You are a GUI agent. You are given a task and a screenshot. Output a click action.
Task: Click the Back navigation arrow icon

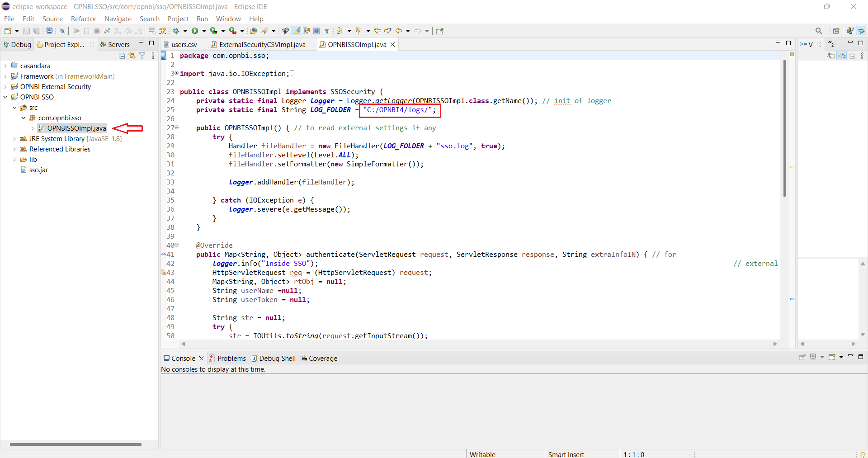coord(399,31)
